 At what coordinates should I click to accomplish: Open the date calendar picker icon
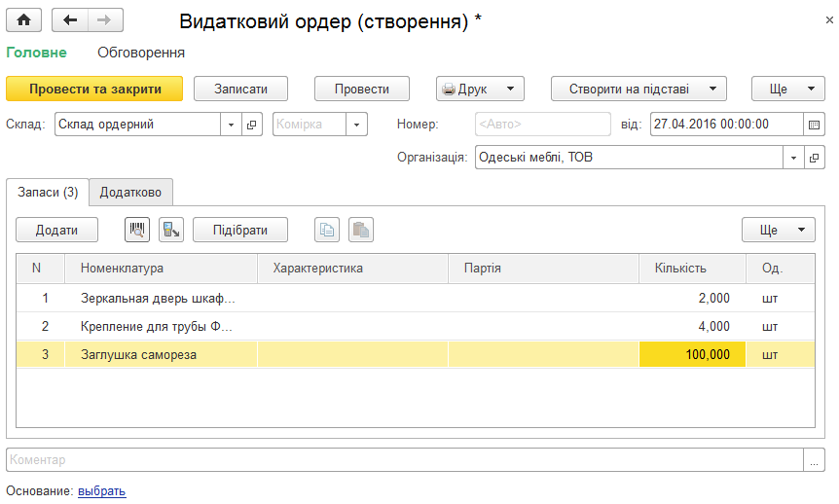[814, 125]
